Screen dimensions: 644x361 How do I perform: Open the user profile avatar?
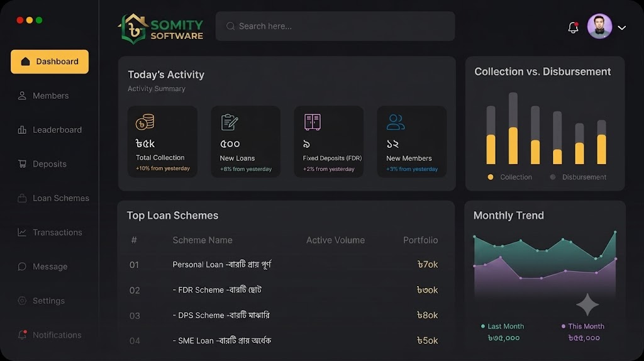(599, 26)
